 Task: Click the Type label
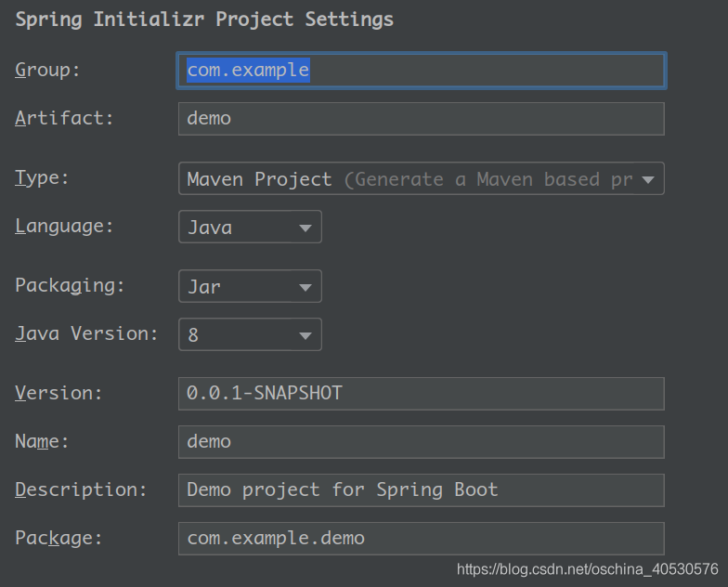43,178
